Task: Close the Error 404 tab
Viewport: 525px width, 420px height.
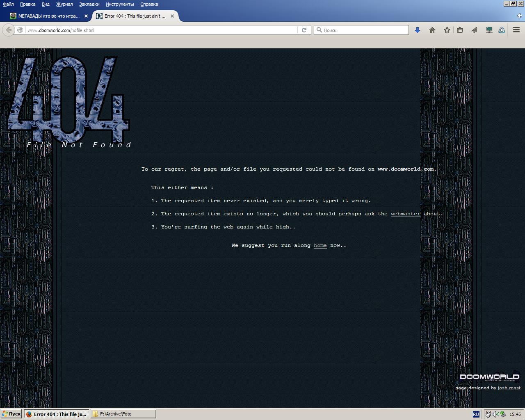Action: click(x=172, y=16)
